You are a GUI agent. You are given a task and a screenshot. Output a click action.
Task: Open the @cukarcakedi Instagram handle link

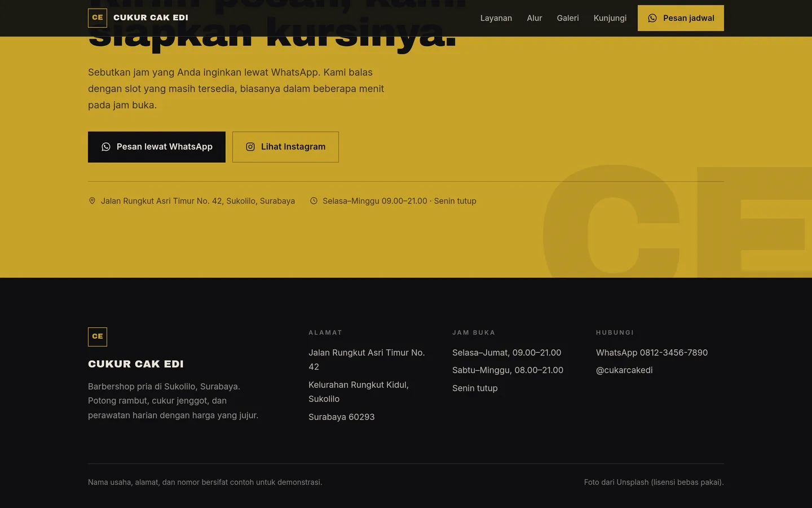pos(624,370)
